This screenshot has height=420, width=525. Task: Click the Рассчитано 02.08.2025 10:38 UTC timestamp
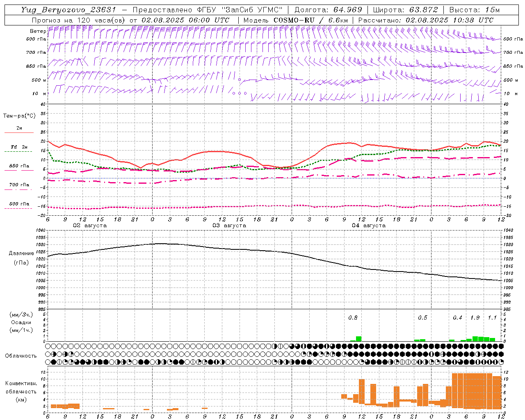tap(426, 20)
